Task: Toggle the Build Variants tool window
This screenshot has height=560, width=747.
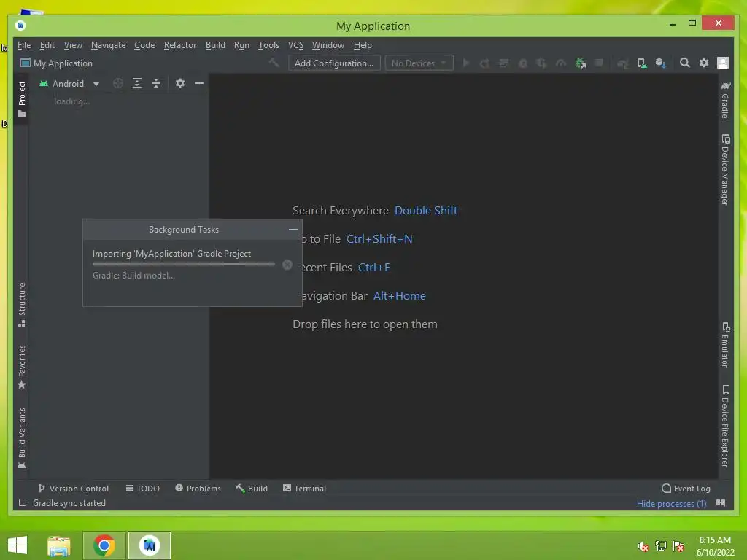Action: [x=21, y=438]
